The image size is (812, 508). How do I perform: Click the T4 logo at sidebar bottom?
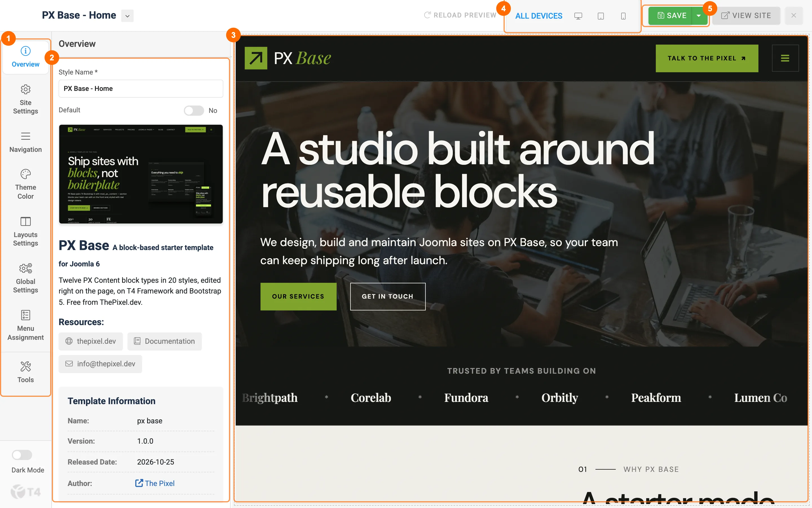pyautogui.click(x=25, y=492)
